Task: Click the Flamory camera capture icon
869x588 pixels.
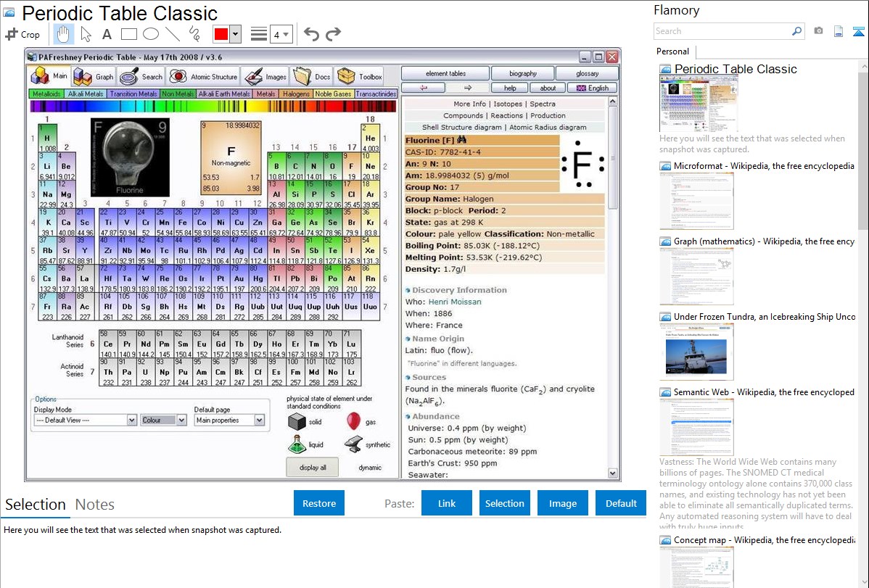Action: tap(818, 31)
